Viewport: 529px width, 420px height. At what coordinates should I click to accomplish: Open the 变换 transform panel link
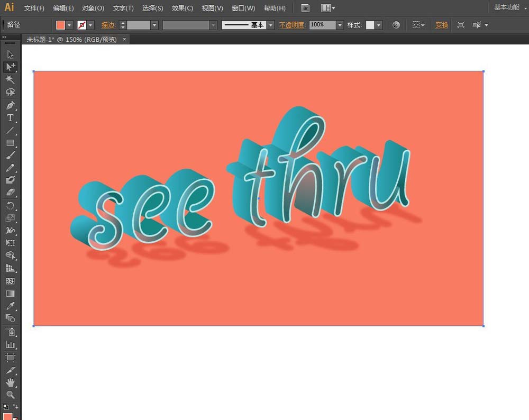click(442, 25)
